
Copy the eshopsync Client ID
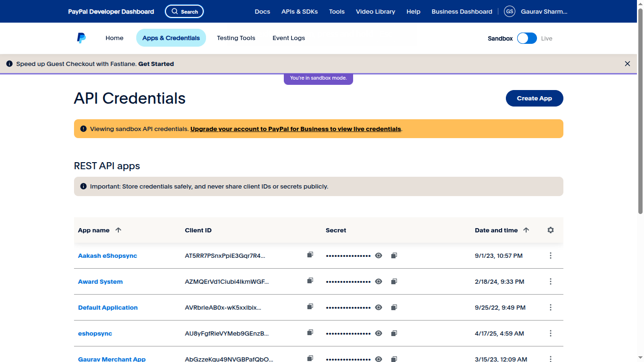tap(310, 333)
